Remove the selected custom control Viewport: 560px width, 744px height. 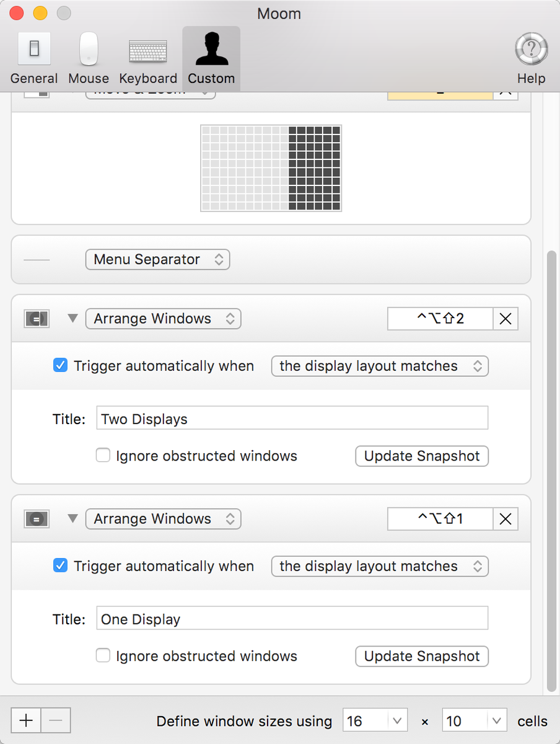[56, 720]
